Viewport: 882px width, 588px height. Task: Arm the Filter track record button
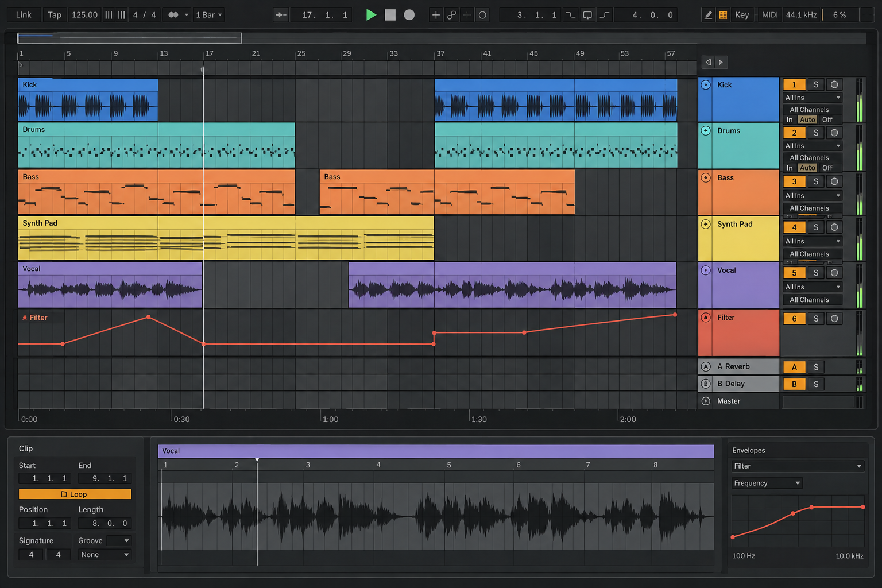[834, 319]
